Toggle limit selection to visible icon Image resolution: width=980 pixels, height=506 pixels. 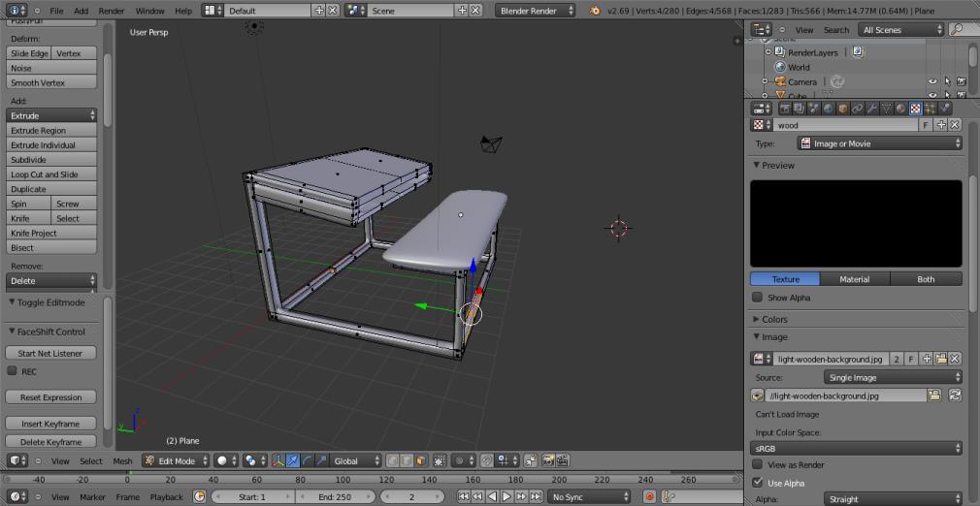coord(440,461)
